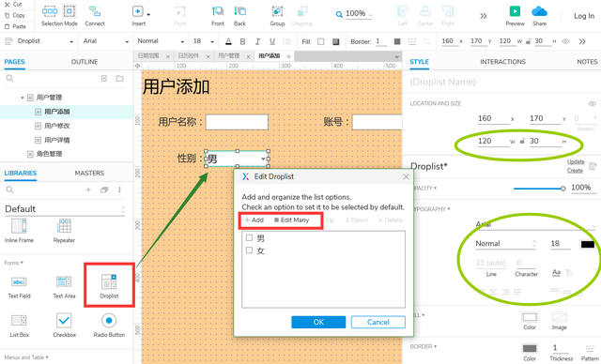Switch to the NOTES tab
This screenshot has height=364, width=601.
point(587,62)
